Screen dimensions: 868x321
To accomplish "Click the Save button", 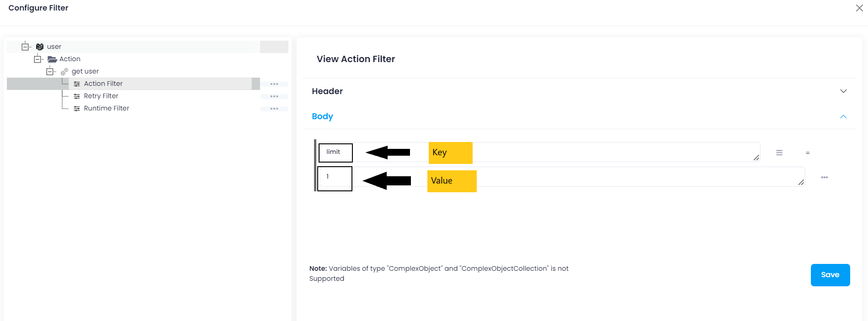I will coord(830,275).
